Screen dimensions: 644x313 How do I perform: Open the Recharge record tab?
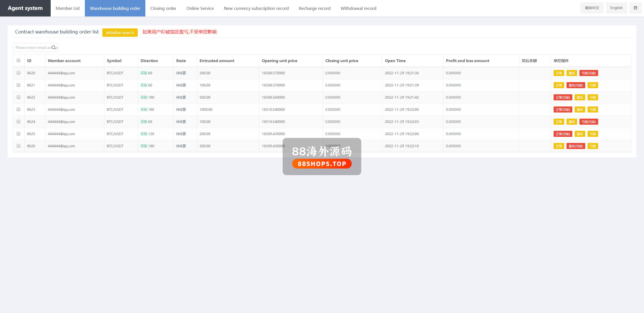click(314, 8)
